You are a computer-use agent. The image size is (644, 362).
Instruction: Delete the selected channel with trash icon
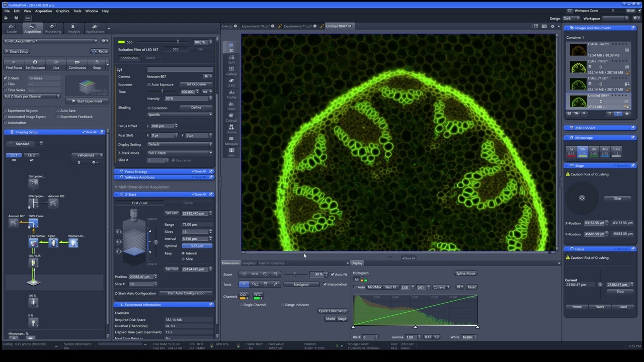pos(79,162)
